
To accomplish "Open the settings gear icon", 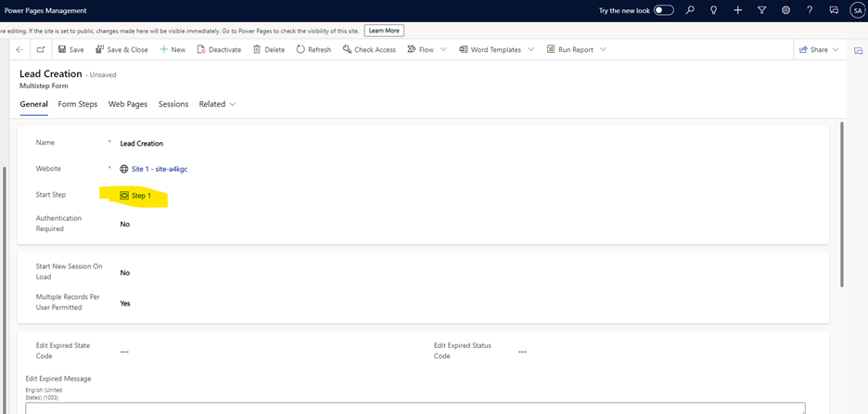I will [x=785, y=10].
